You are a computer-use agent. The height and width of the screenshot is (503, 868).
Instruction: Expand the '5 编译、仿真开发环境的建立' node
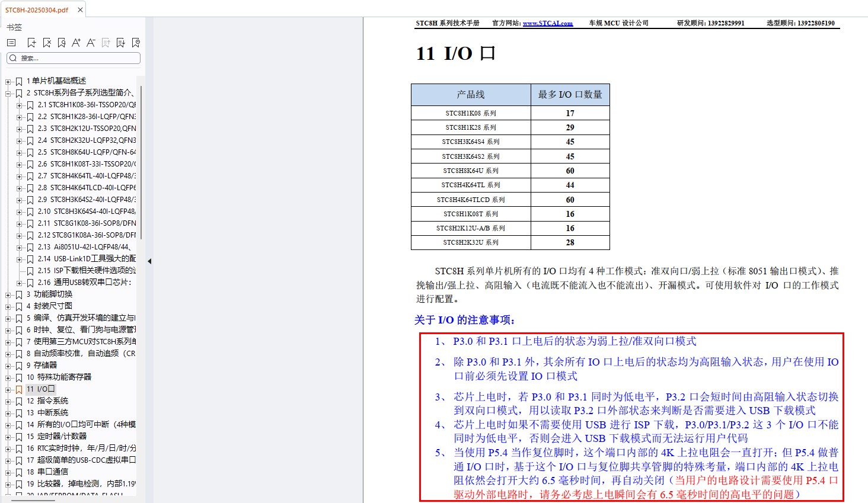(x=8, y=318)
